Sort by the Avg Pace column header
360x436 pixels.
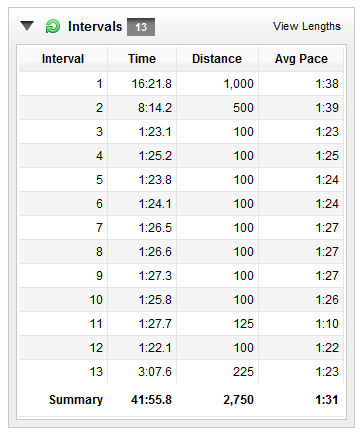pyautogui.click(x=301, y=59)
